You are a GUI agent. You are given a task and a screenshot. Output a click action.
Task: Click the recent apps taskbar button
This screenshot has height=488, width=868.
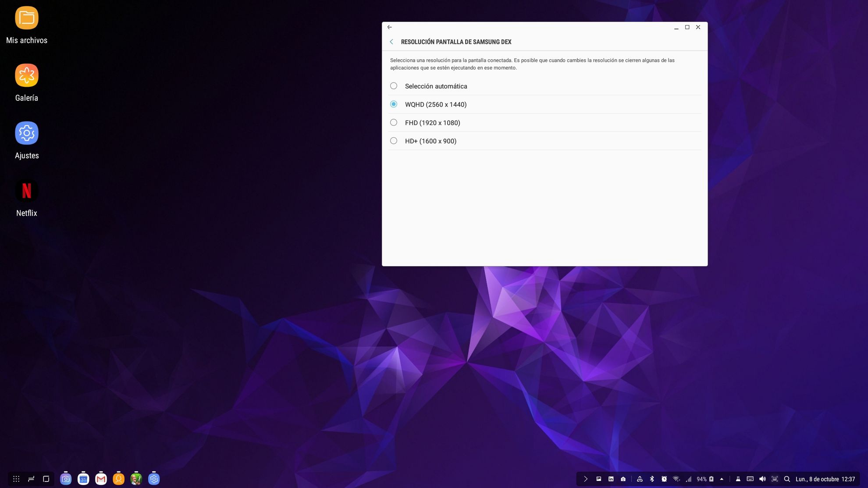[x=31, y=479]
